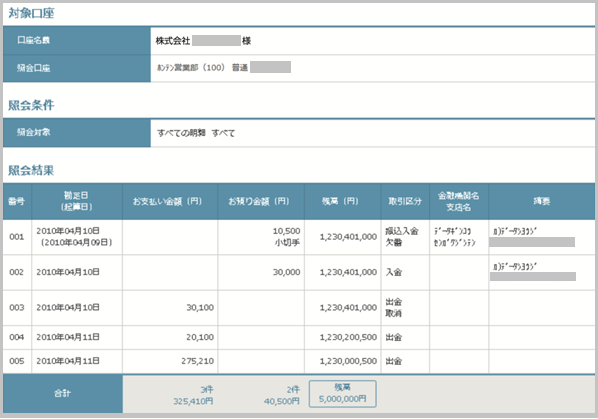
Task: Click the お支払い金額 (円) column header
Action: (170, 201)
